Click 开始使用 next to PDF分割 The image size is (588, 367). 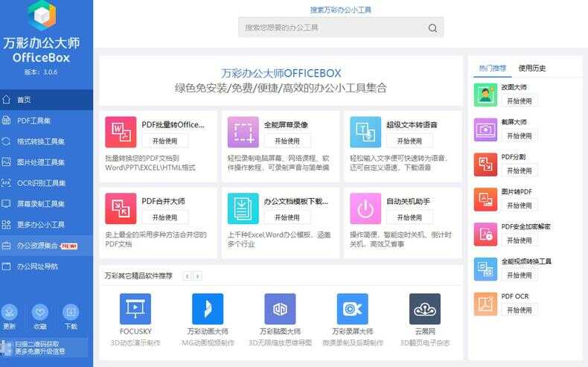point(520,170)
